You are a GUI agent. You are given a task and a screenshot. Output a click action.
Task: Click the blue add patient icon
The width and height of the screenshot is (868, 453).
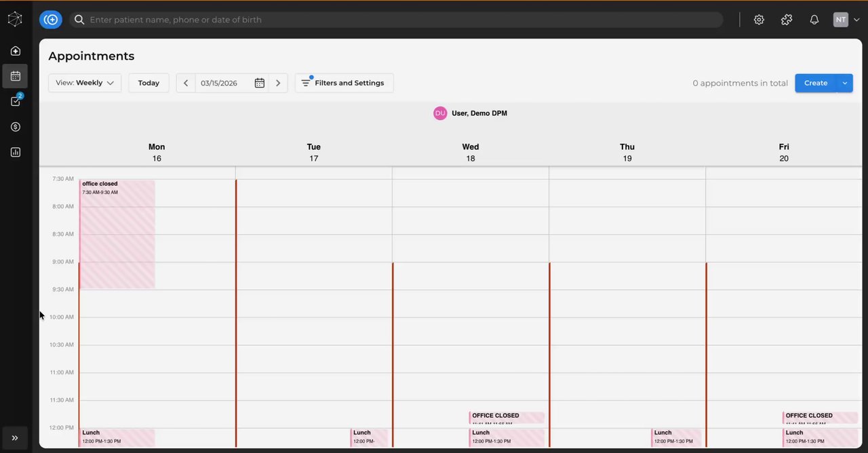(51, 20)
